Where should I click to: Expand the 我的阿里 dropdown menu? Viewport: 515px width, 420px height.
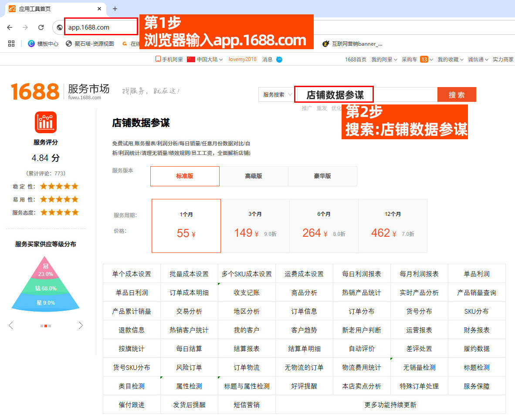click(x=384, y=60)
